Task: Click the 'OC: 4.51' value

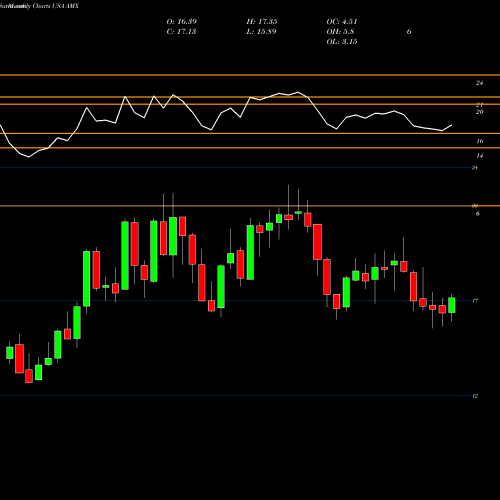Action: (x=342, y=22)
